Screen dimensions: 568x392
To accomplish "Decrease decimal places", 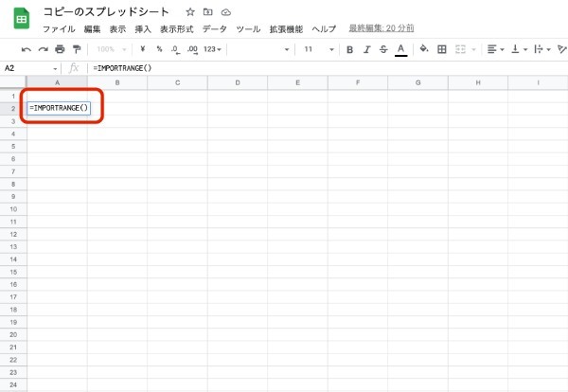I will coord(175,49).
